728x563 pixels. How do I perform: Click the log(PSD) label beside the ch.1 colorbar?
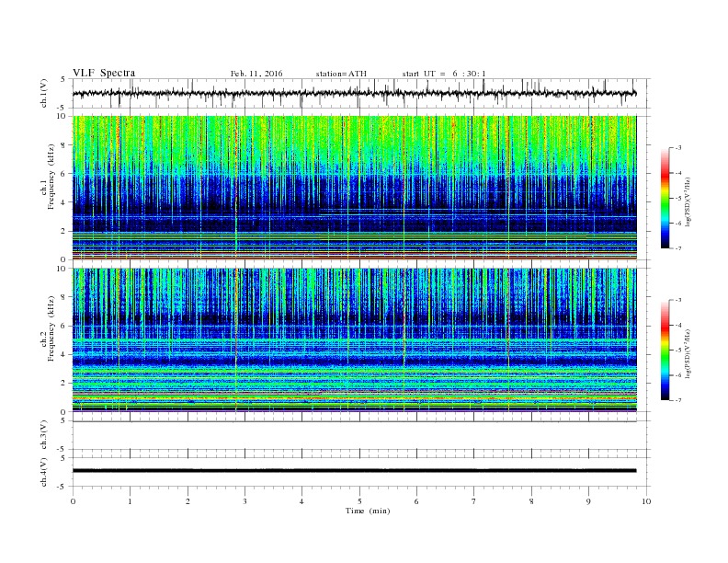[688, 201]
